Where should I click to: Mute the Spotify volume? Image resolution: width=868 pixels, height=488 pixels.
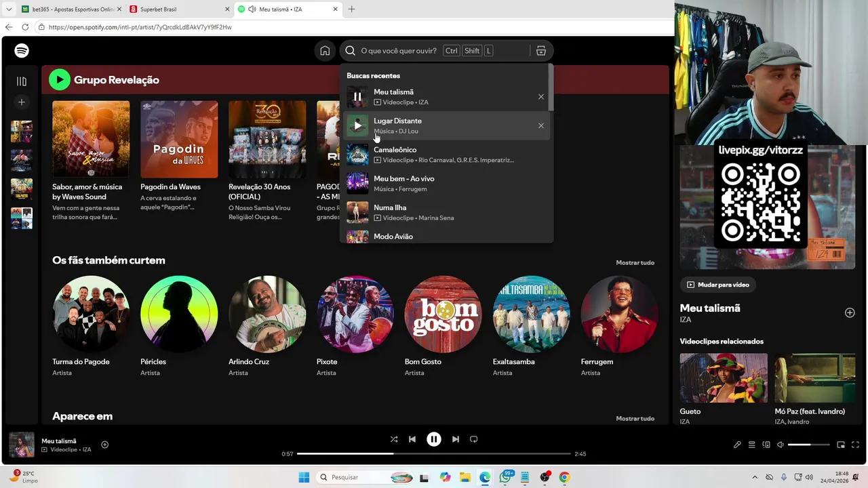781,445
